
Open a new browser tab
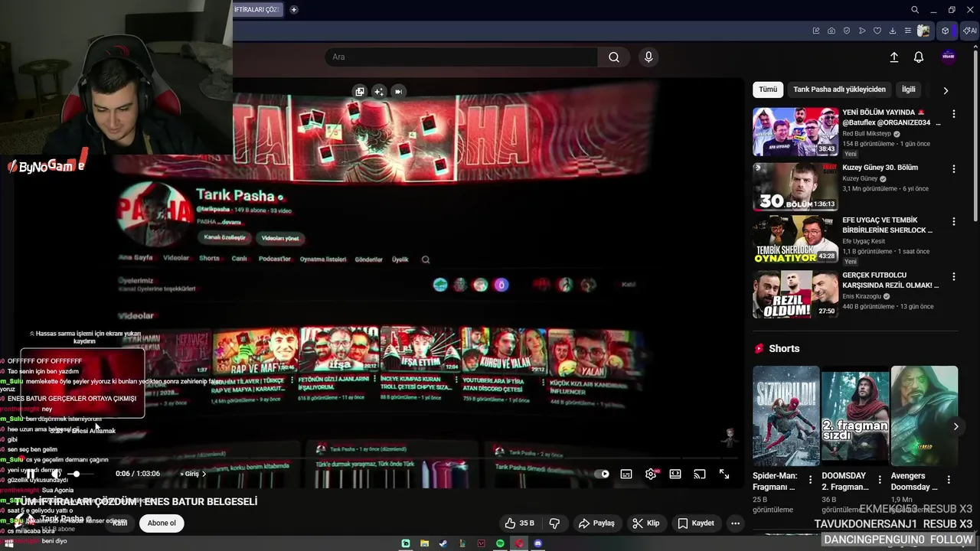pyautogui.click(x=294, y=10)
